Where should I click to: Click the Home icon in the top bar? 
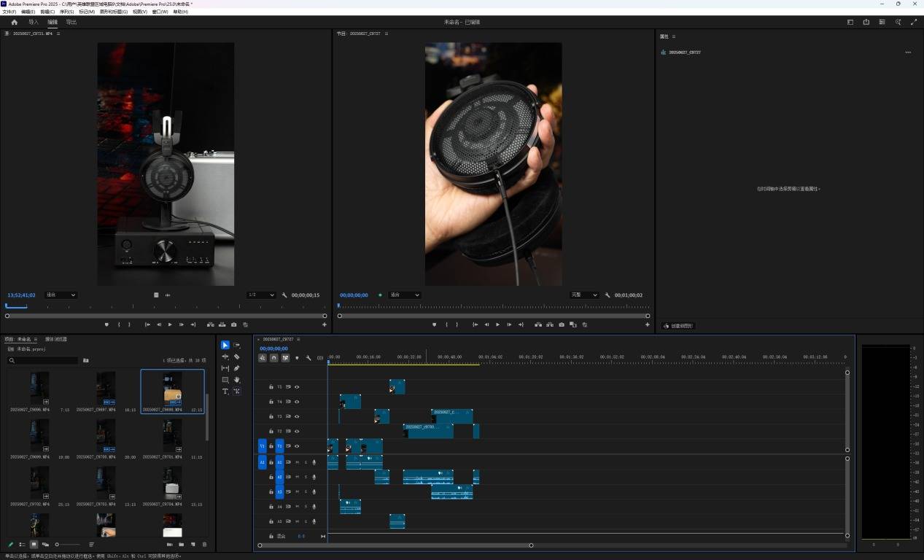coord(14,23)
